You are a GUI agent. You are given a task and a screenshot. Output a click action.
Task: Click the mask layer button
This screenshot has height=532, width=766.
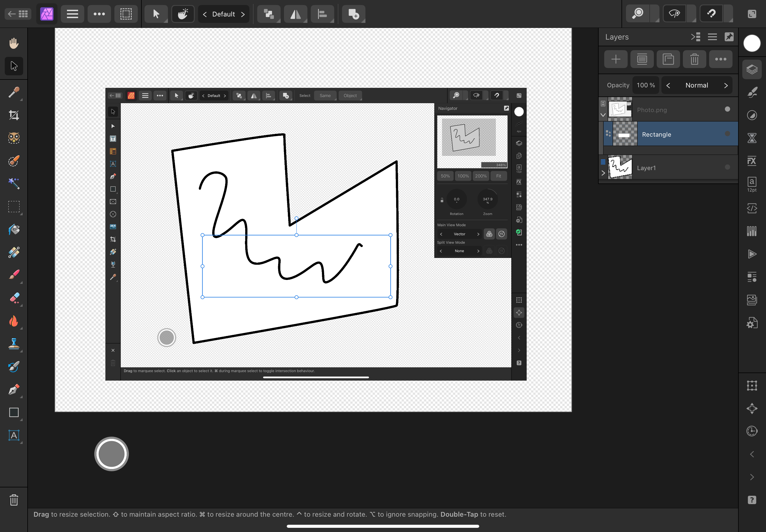[642, 59]
